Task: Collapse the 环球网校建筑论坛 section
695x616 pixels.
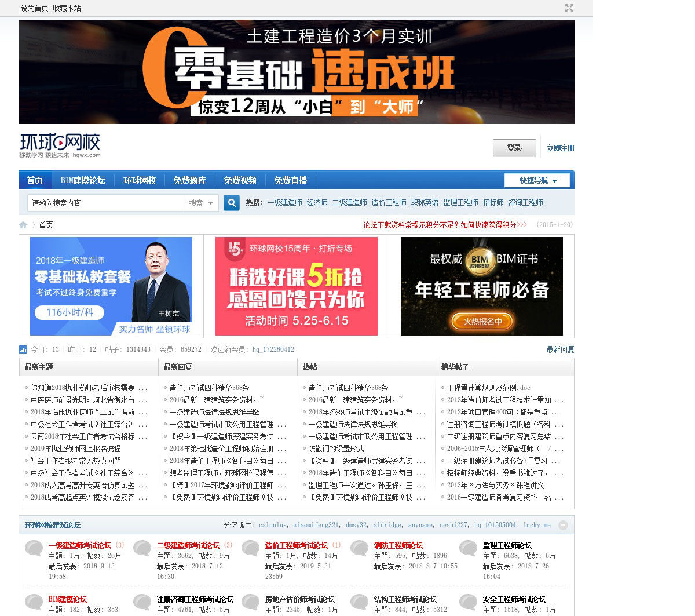Action: tap(563, 525)
